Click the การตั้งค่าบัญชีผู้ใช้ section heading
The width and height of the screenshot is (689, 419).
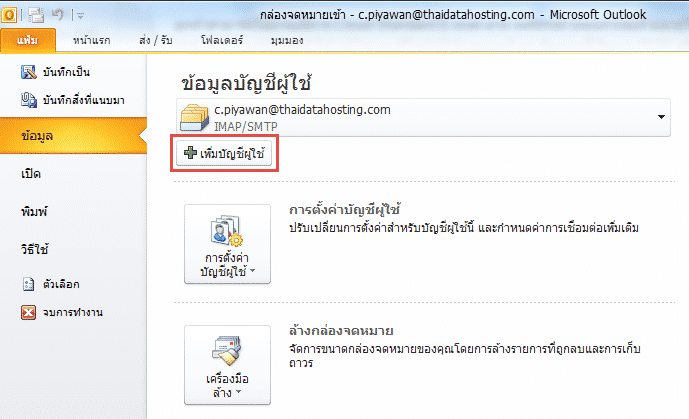tap(344, 209)
